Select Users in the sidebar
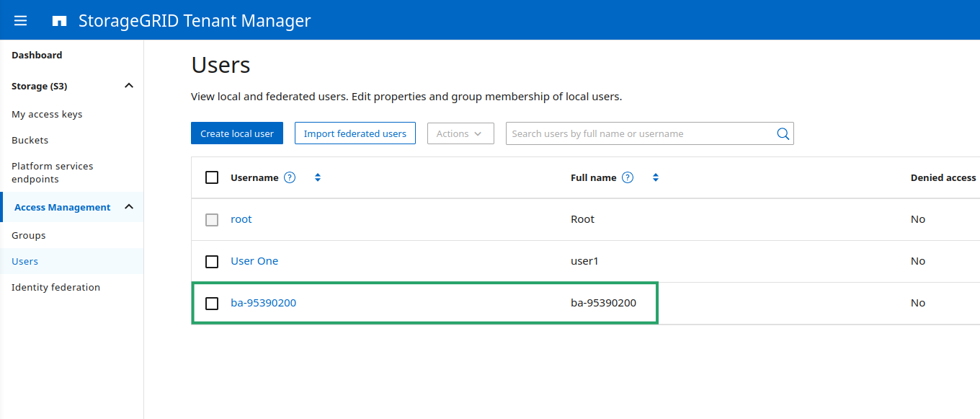 25,261
